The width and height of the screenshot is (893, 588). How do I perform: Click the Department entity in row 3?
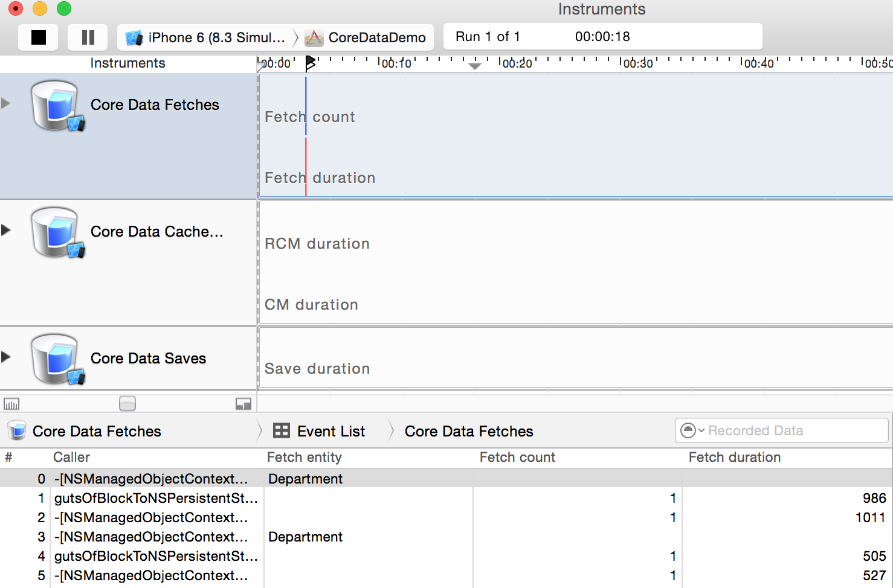point(305,537)
